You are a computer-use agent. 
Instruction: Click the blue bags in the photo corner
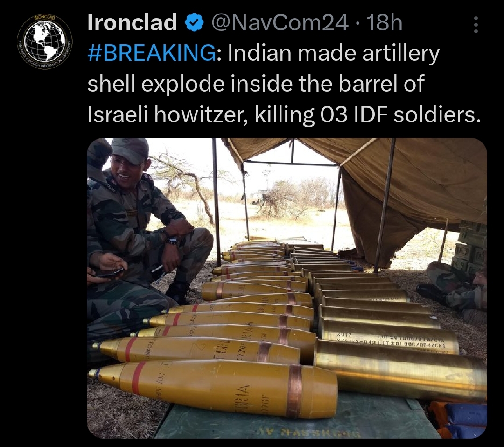pyautogui.click(x=460, y=419)
